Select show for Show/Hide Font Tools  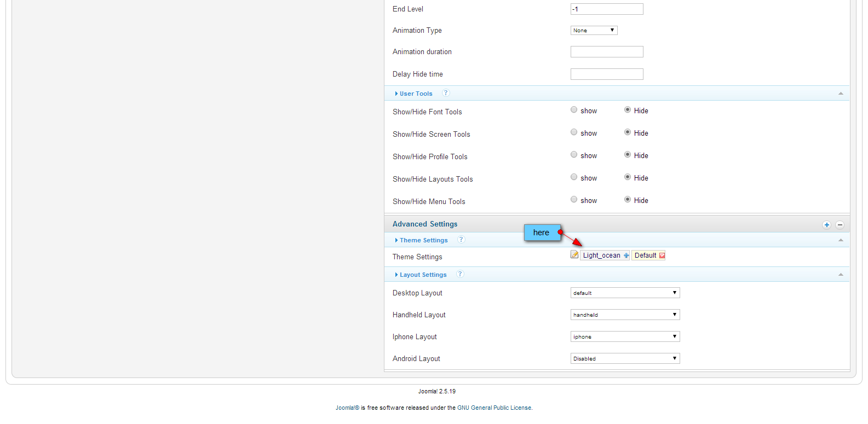(x=574, y=110)
